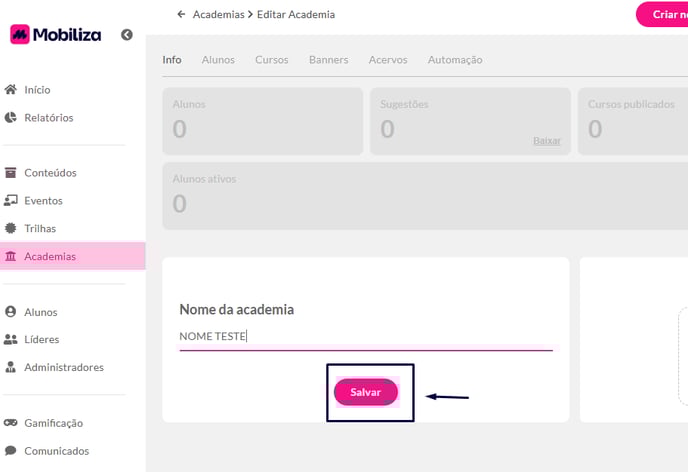Click the Trilhas badge icon

pyautogui.click(x=11, y=228)
